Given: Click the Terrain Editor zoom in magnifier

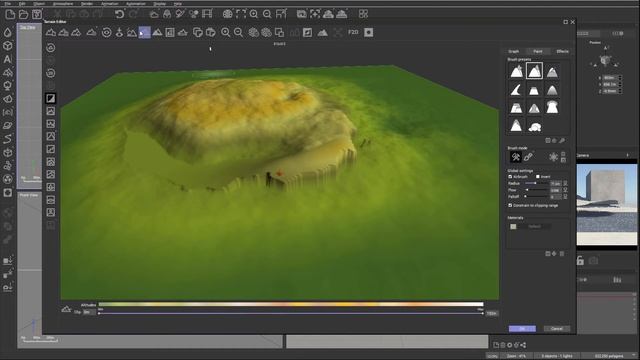Looking at the screenshot, I should 225,32.
